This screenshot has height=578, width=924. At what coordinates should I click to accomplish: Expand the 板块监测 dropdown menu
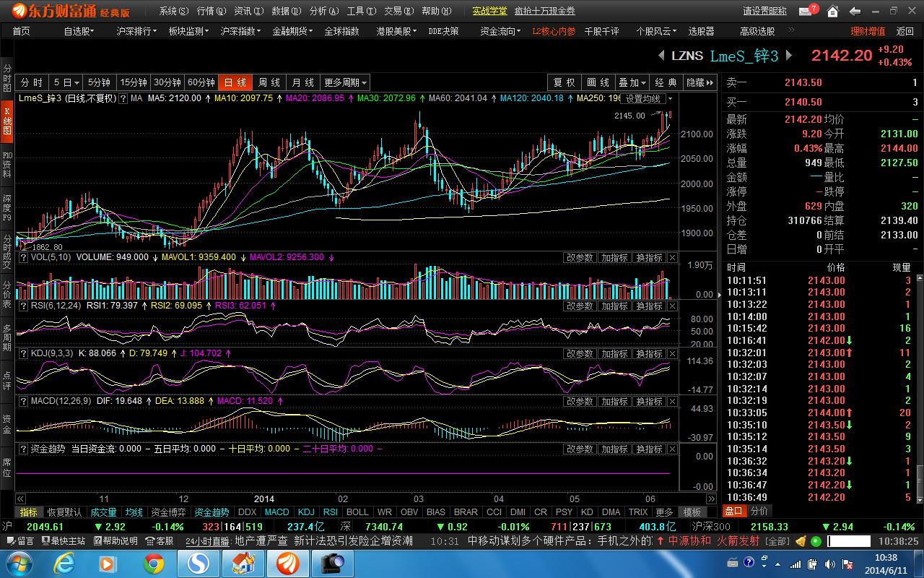tap(188, 31)
